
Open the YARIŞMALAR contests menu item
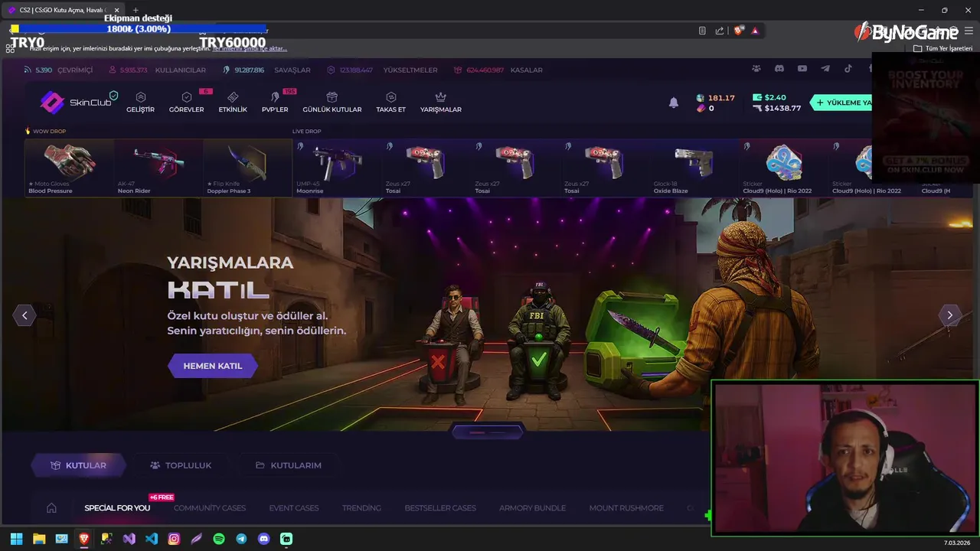(x=440, y=103)
